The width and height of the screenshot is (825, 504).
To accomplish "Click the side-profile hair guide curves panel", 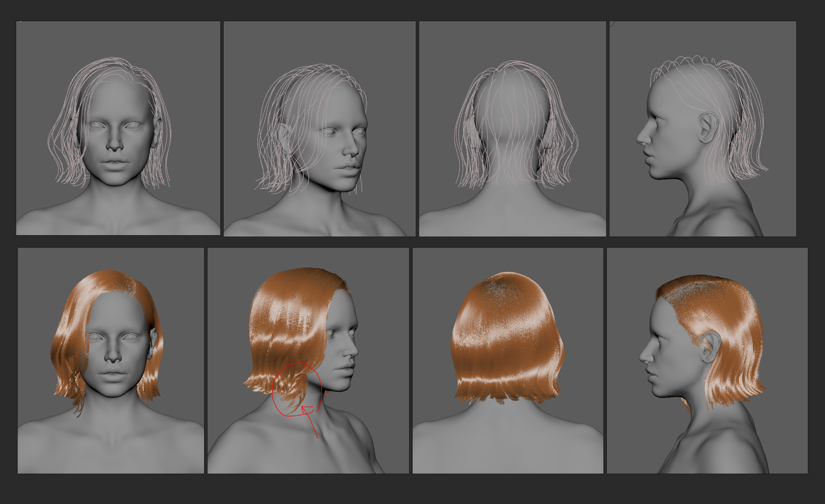I will point(702,128).
